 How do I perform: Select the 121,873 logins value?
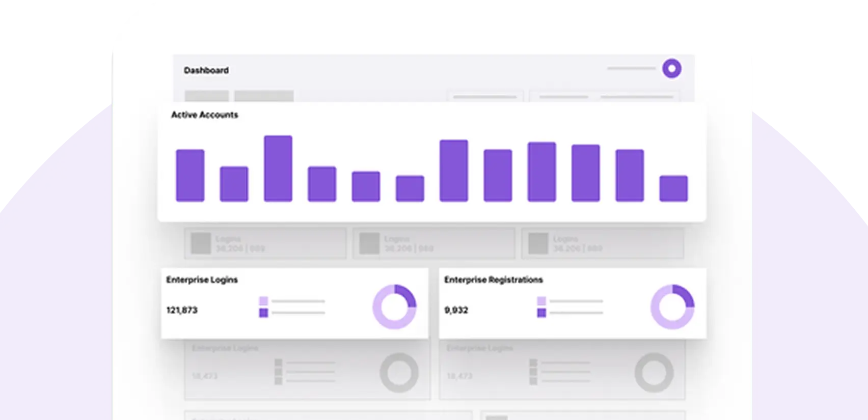tap(182, 310)
